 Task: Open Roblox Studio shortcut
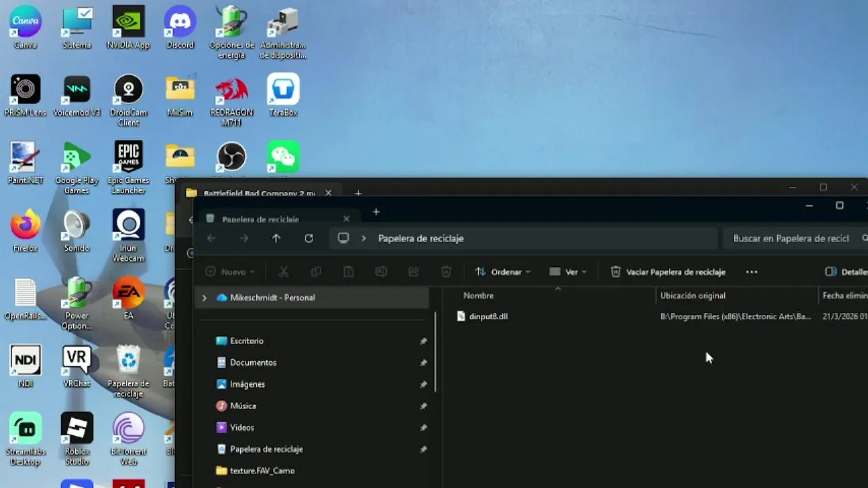[77, 439]
